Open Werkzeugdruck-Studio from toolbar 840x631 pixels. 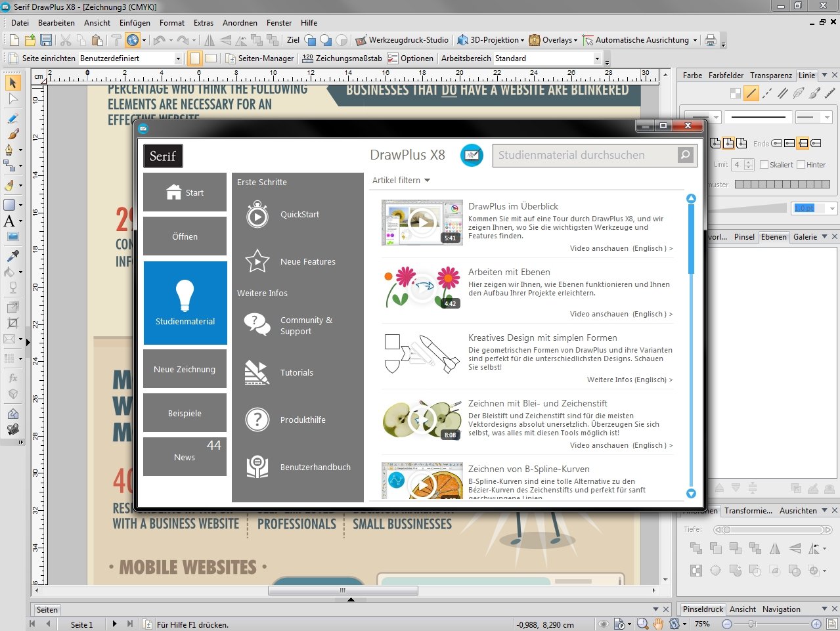point(401,40)
